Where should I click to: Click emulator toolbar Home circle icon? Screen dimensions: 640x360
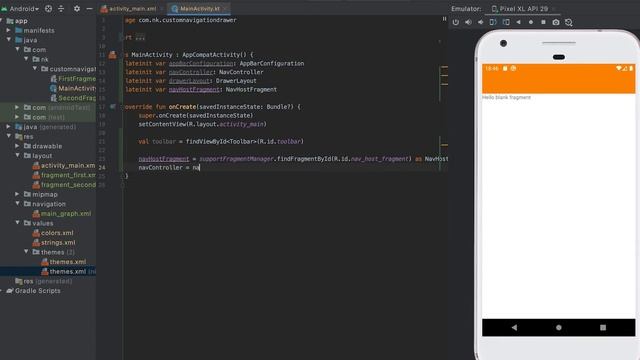pyautogui.click(x=531, y=22)
